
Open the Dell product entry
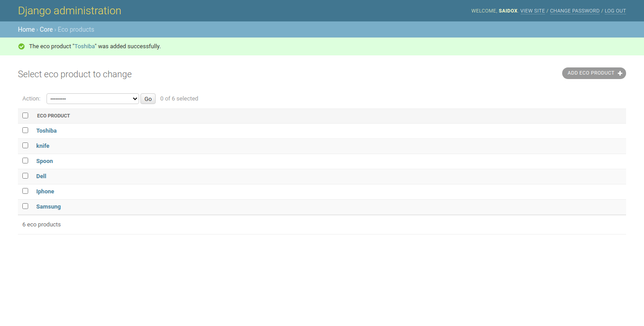[x=41, y=176]
